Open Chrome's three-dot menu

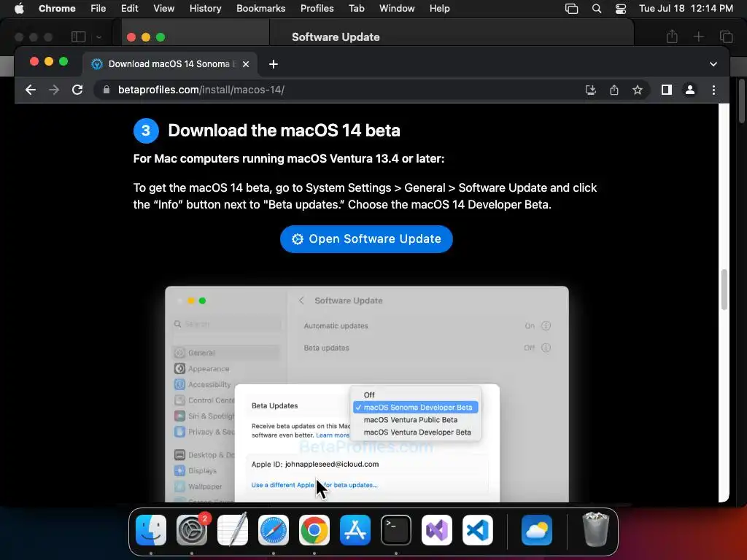[x=713, y=90]
